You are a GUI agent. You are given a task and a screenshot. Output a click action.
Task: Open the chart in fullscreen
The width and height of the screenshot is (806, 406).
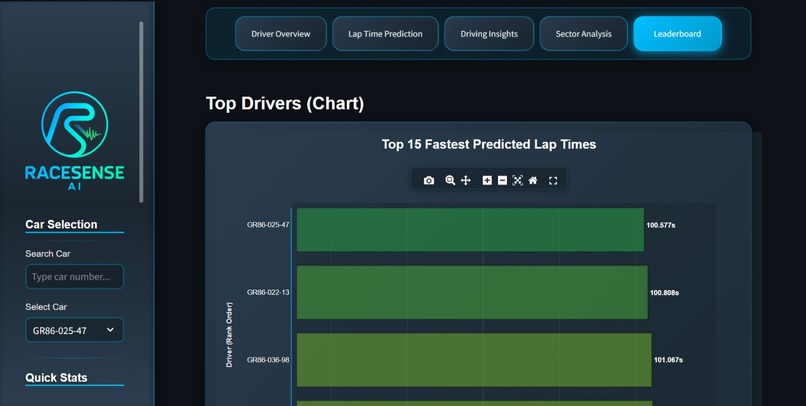553,180
